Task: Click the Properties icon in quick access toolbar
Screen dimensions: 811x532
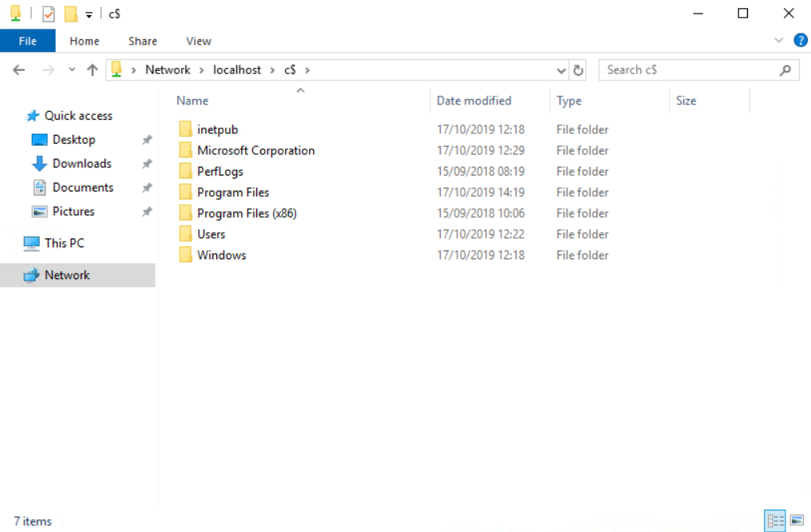Action: [x=49, y=14]
